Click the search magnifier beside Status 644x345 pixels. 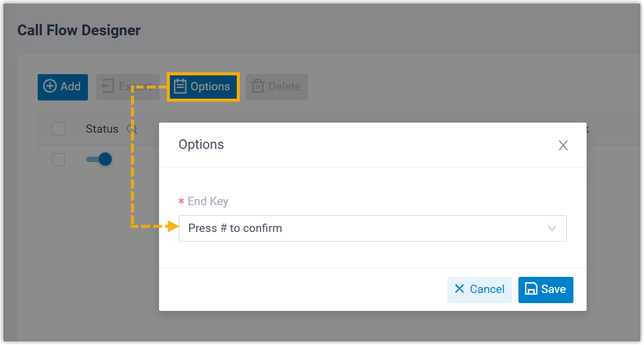point(132,129)
